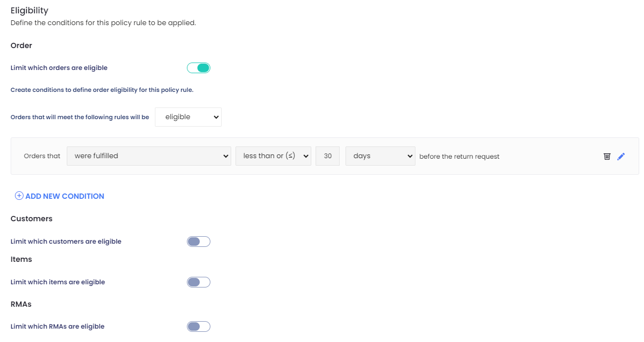This screenshot has width=644, height=342.
Task: Enable Limit which customers are eligible toggle
Action: coord(199,242)
